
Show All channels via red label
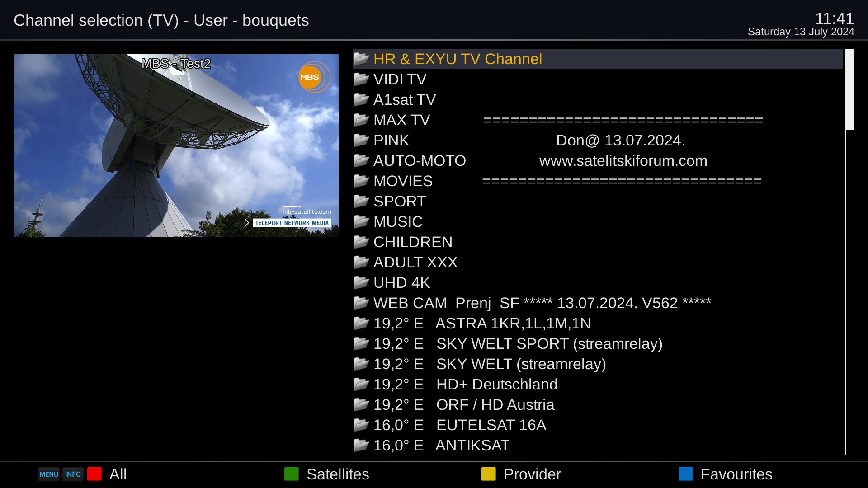[x=118, y=474]
